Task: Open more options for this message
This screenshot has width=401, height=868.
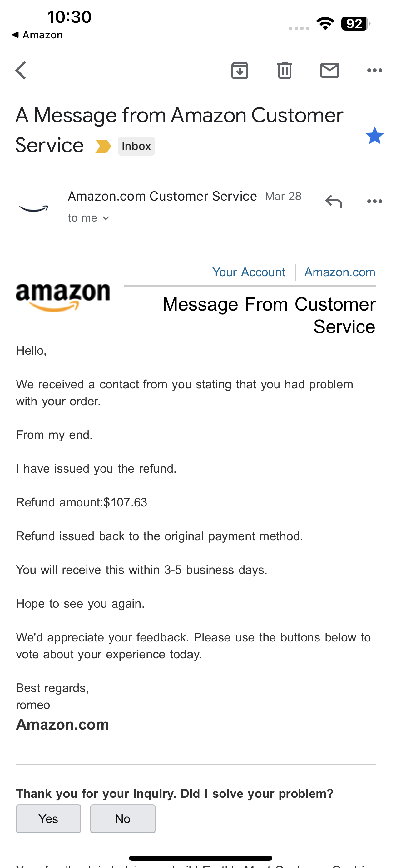Action: [x=374, y=201]
